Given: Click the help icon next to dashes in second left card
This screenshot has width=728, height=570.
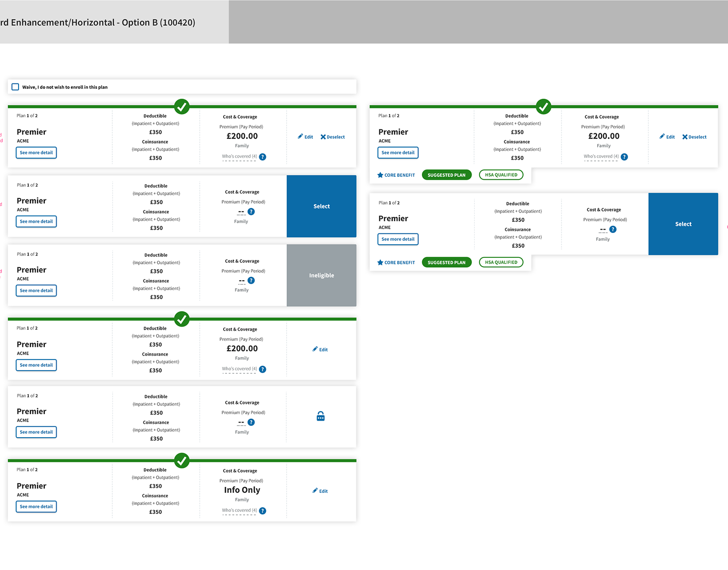Looking at the screenshot, I should [251, 211].
